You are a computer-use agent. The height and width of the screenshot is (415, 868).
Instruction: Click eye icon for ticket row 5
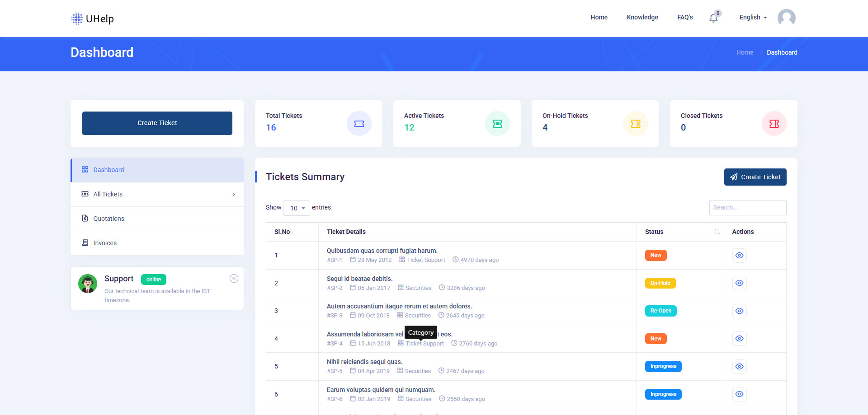[739, 367]
